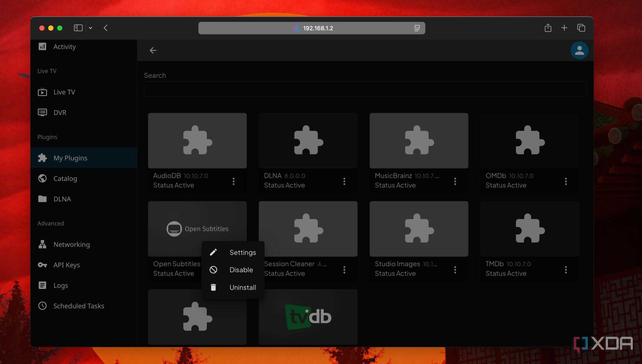Open the AudioDB plugin options menu
This screenshot has height=364, width=642.
point(233,181)
